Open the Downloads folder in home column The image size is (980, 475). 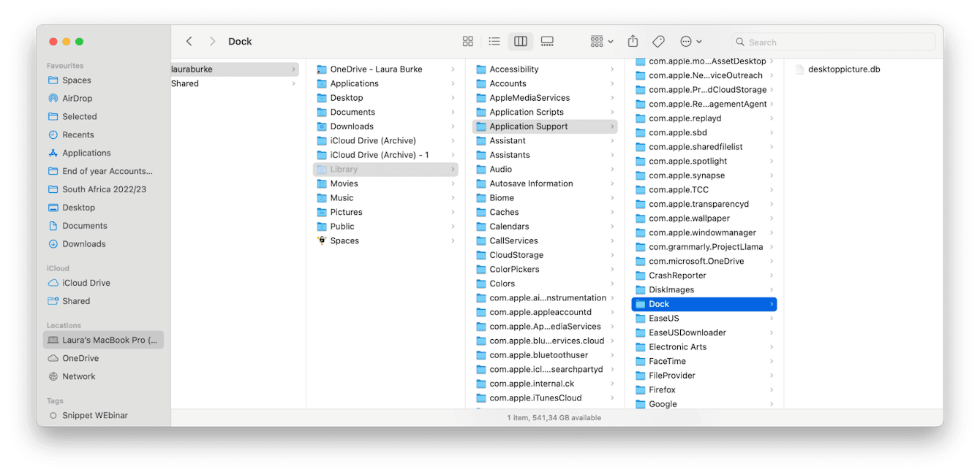coord(352,126)
